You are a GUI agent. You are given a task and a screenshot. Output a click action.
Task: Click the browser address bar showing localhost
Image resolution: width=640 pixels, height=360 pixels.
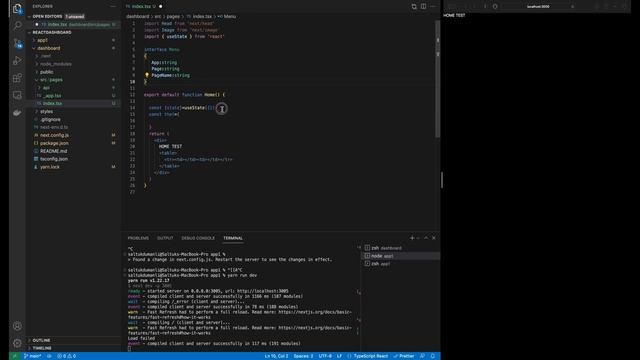(538, 7)
